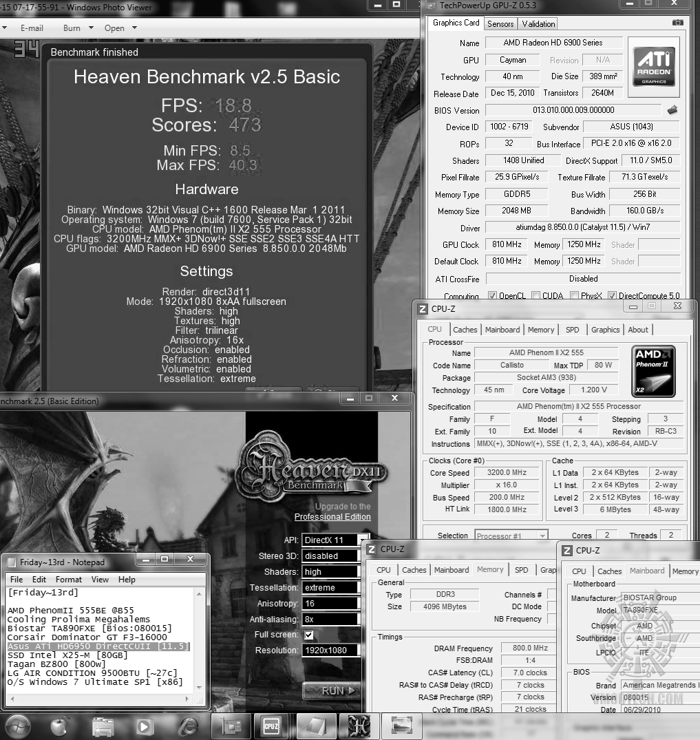Click the AMD Phenom II logo in CPU-Z
Screen dimensions: 700x740
pyautogui.click(x=653, y=371)
